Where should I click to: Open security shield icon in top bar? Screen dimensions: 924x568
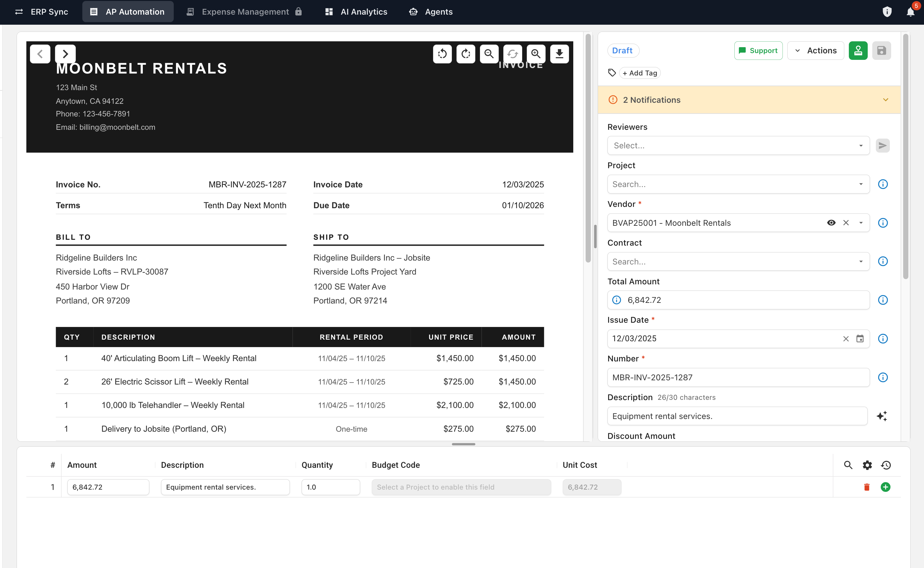pyautogui.click(x=887, y=12)
